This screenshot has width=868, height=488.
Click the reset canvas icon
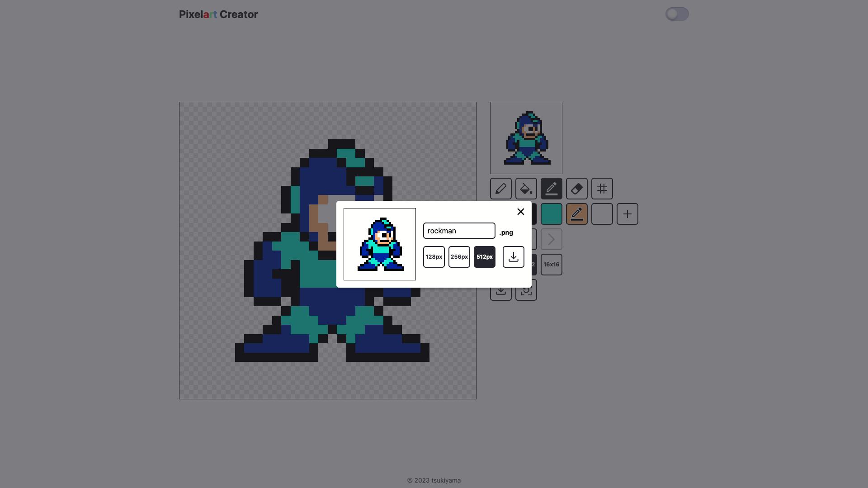pos(526,289)
